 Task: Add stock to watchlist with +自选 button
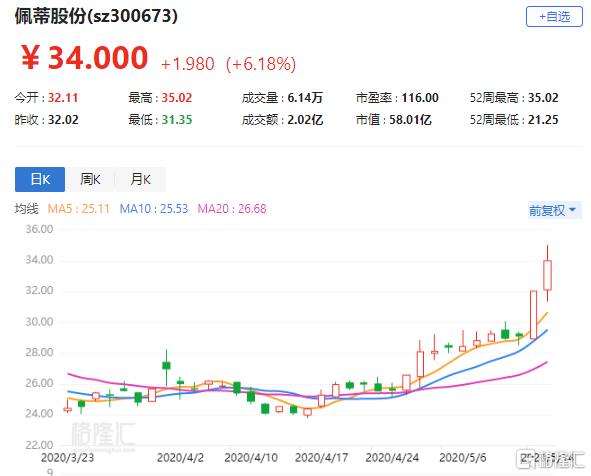pos(554,17)
